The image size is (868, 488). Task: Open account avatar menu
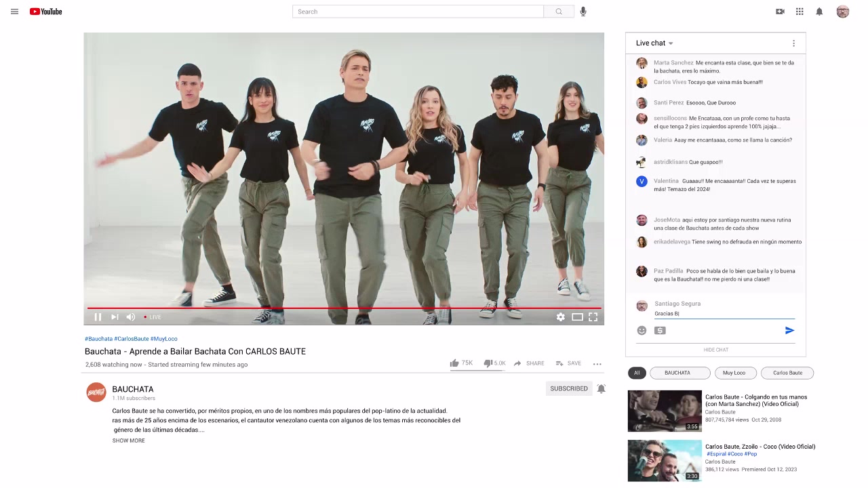(x=843, y=12)
